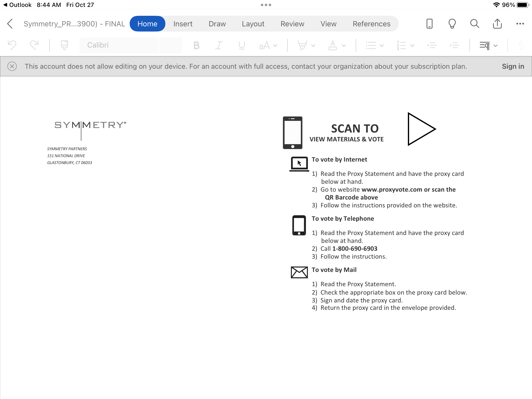532x399 pixels.
Task: Open the more options ellipsis
Action: click(520, 24)
